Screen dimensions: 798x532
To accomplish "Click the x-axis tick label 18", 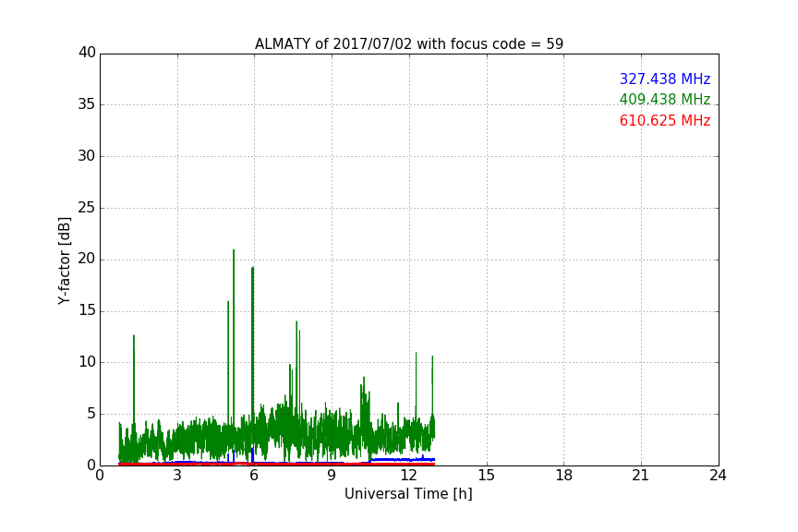I will click(564, 476).
